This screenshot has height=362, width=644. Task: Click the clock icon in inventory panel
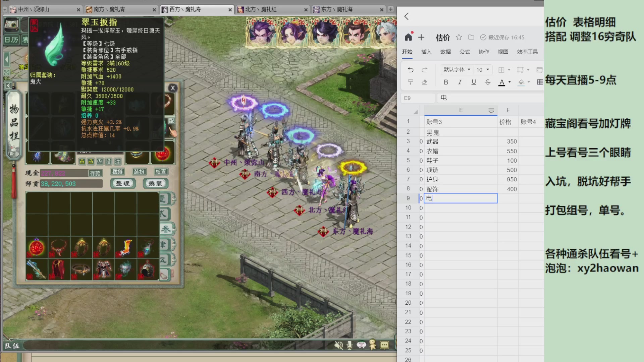tap(100, 162)
